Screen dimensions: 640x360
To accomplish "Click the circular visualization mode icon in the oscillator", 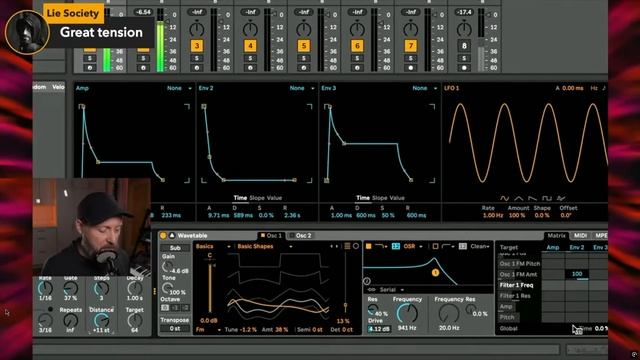I will (x=356, y=246).
